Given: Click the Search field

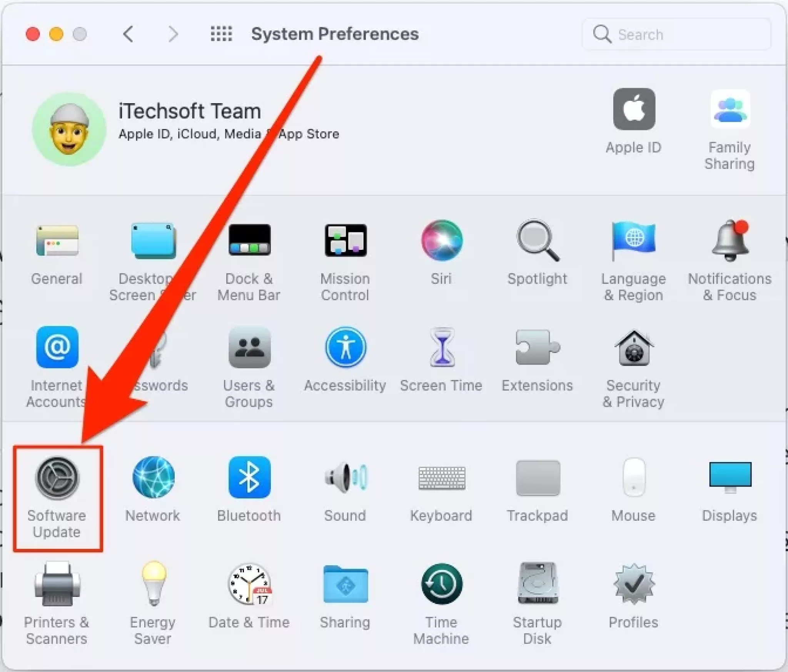Looking at the screenshot, I should (676, 34).
